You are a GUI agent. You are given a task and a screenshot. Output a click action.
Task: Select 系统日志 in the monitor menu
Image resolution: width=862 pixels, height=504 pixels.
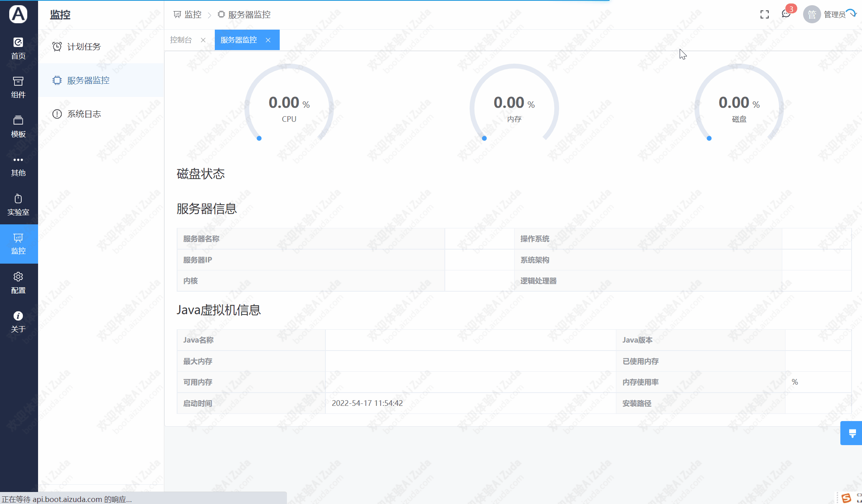point(84,114)
